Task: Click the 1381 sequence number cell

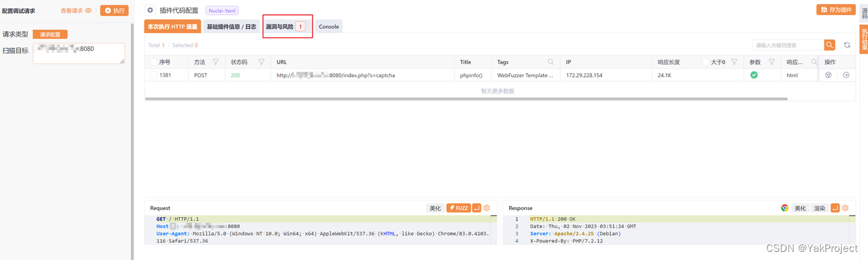Action: point(165,75)
